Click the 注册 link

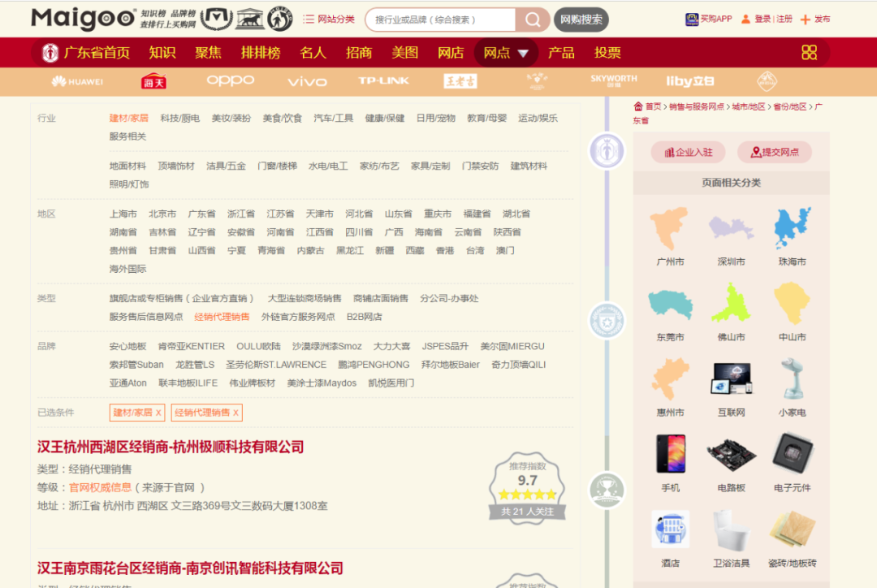[x=784, y=19]
